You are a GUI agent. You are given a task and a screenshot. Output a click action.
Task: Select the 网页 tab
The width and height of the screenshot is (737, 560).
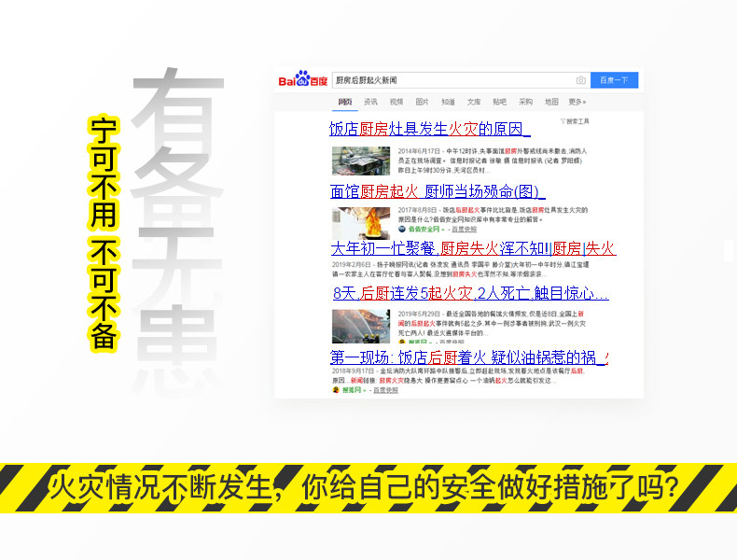pos(345,102)
